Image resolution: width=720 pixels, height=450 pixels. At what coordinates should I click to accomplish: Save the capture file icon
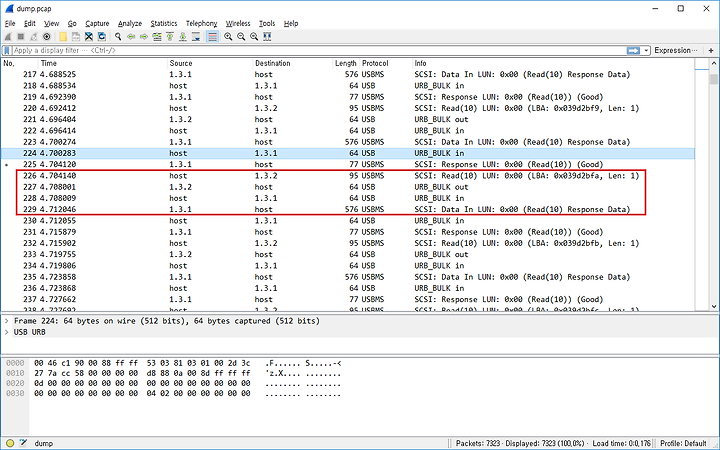76,37
